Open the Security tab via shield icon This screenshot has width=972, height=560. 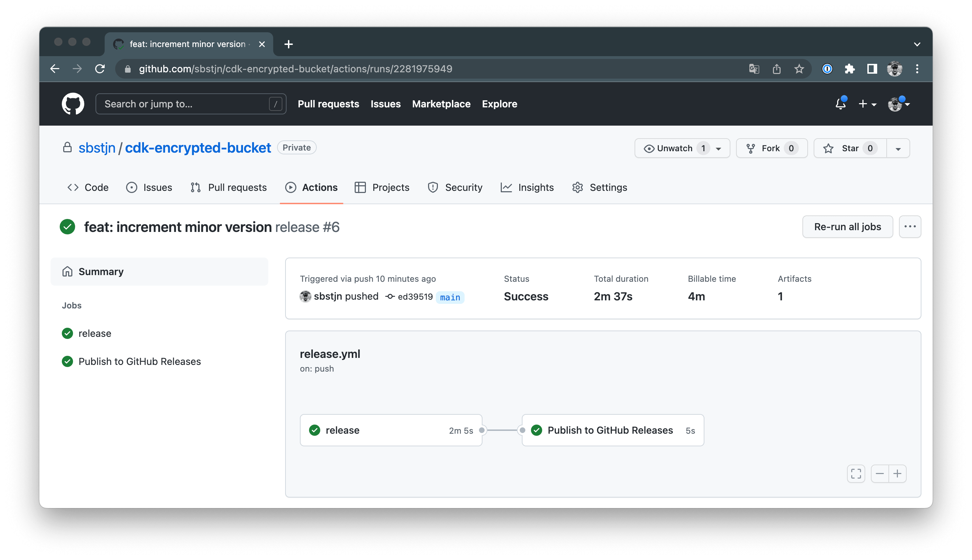pyautogui.click(x=433, y=187)
